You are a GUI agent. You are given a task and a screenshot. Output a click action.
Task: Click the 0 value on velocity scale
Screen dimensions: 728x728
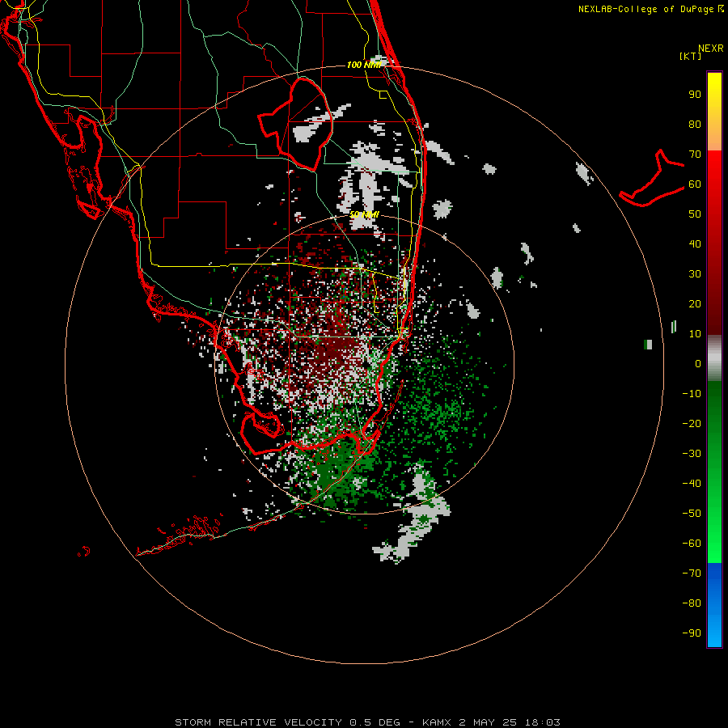point(698,363)
